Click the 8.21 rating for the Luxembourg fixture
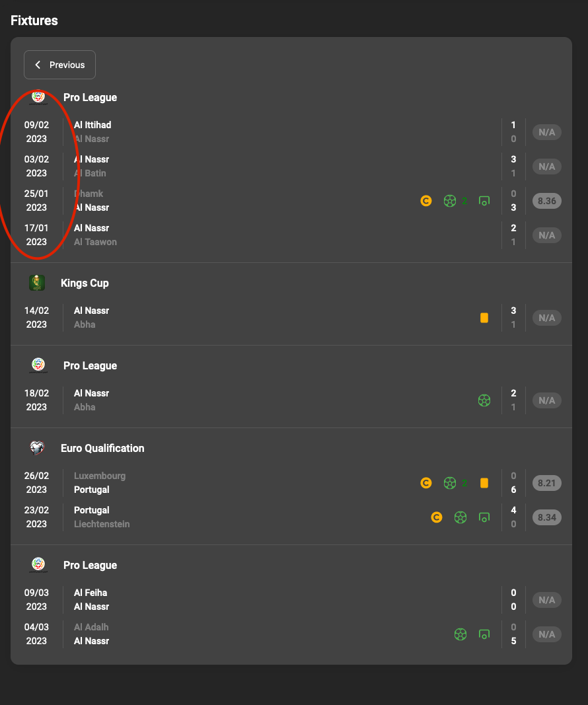The height and width of the screenshot is (705, 588). pyautogui.click(x=546, y=483)
